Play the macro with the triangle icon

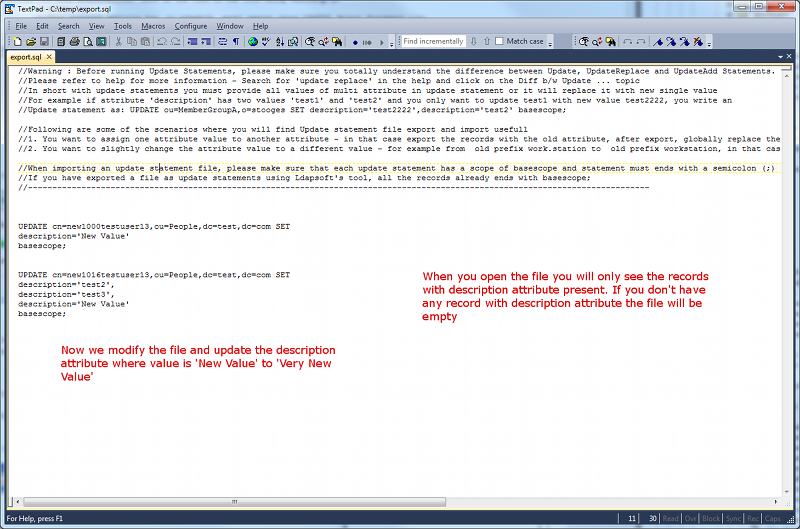381,42
